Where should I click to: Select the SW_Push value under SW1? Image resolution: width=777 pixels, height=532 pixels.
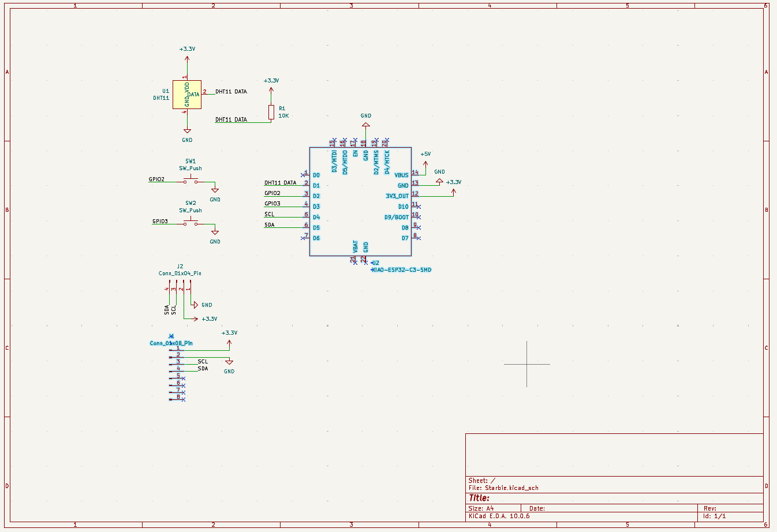[x=190, y=168]
